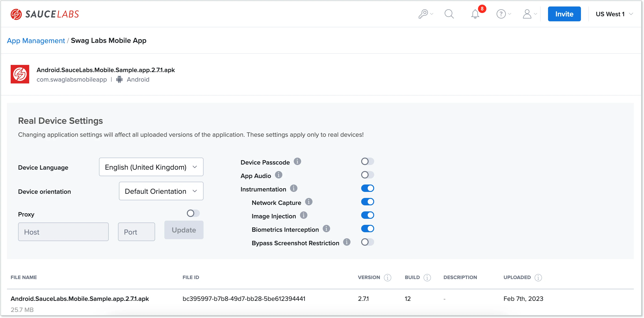Open the search magnifier
Image resolution: width=644 pixels, height=318 pixels.
click(x=449, y=14)
